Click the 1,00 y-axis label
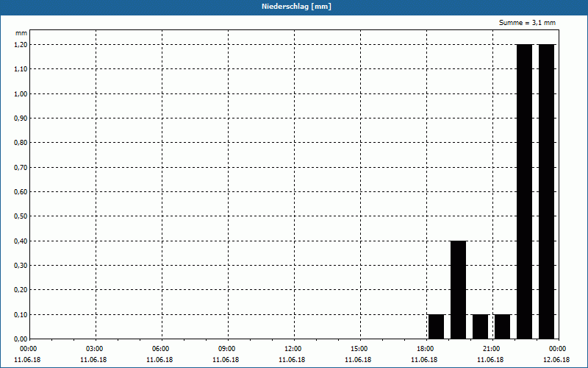Viewport: 588px width, 368px height. 21,94
